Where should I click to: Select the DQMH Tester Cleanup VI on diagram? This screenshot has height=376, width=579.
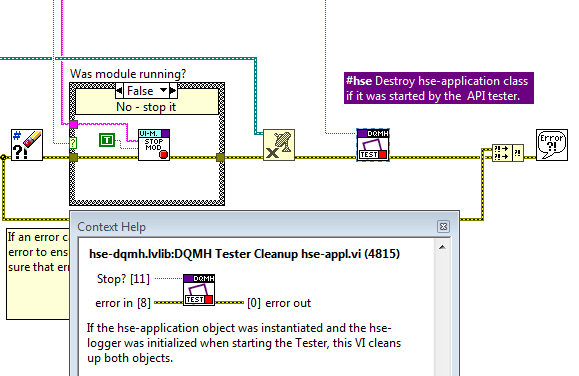click(373, 145)
